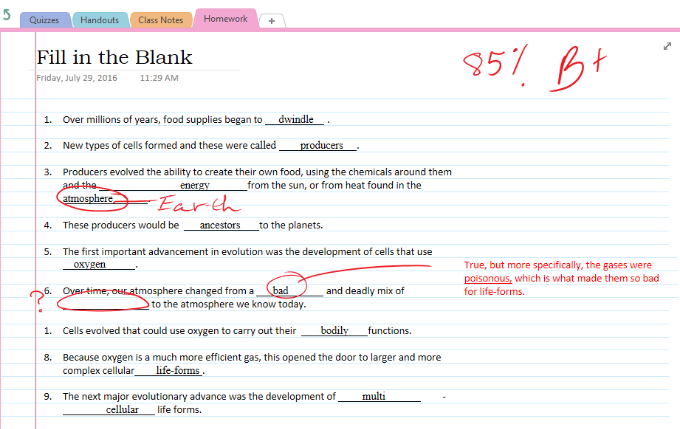Select the Class Notes section tab
Viewport: 680px width, 429px height.
point(160,20)
